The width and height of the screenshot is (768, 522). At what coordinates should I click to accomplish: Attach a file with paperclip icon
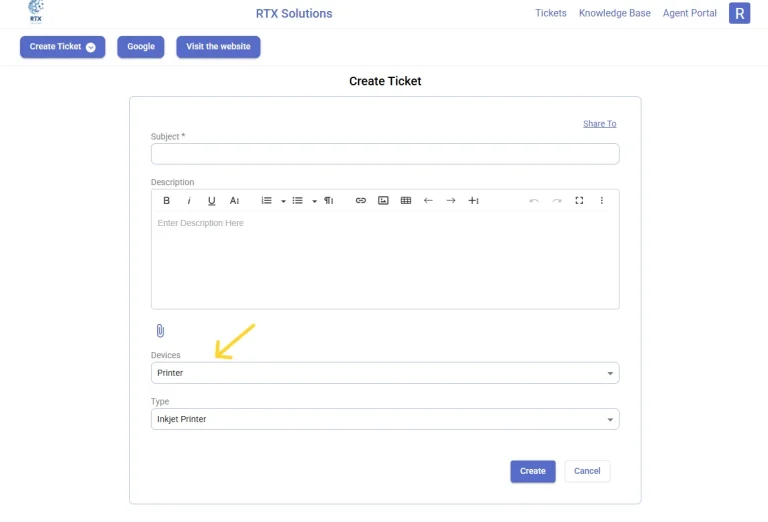(x=160, y=331)
